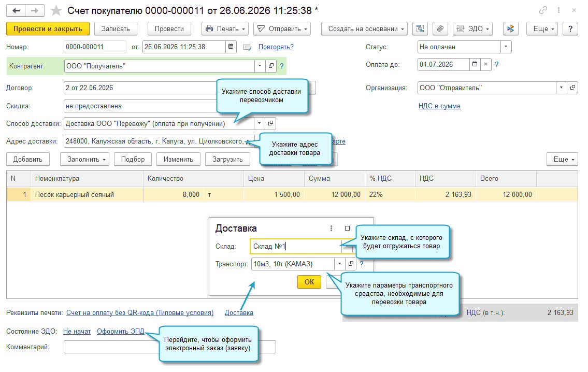Open the Заполнить dropdown button
The image size is (588, 372).
click(x=85, y=160)
